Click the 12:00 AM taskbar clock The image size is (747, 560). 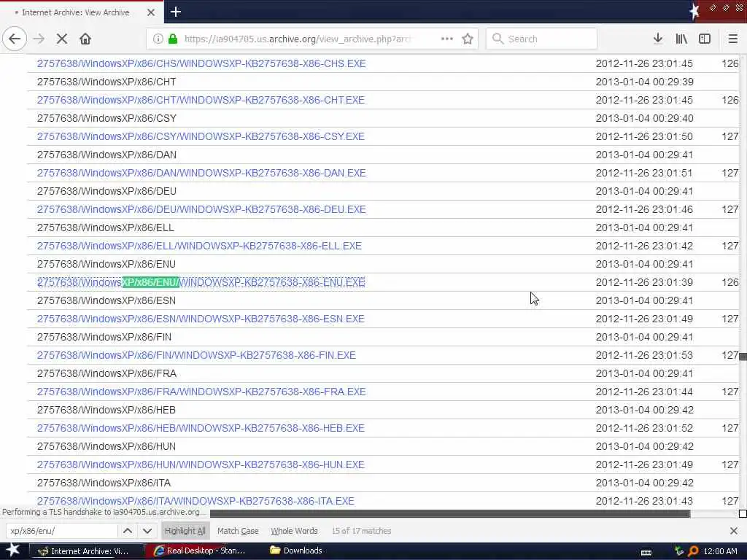[720, 551]
